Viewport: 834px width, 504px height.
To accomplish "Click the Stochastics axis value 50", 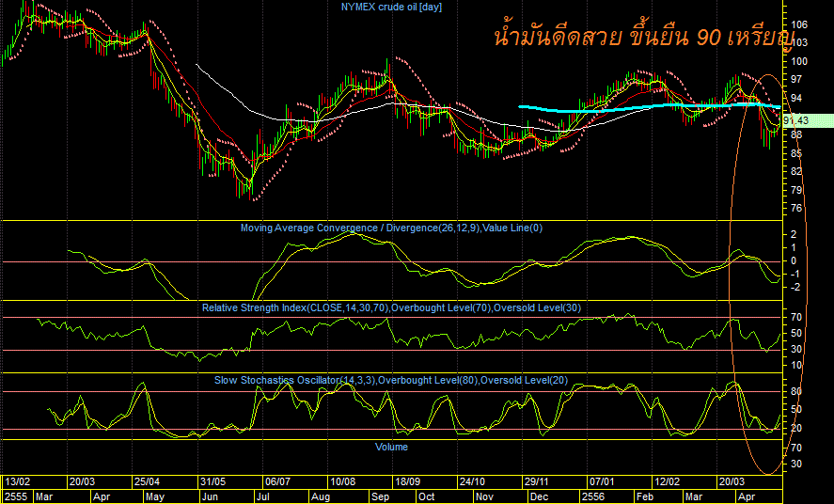I will tap(796, 410).
